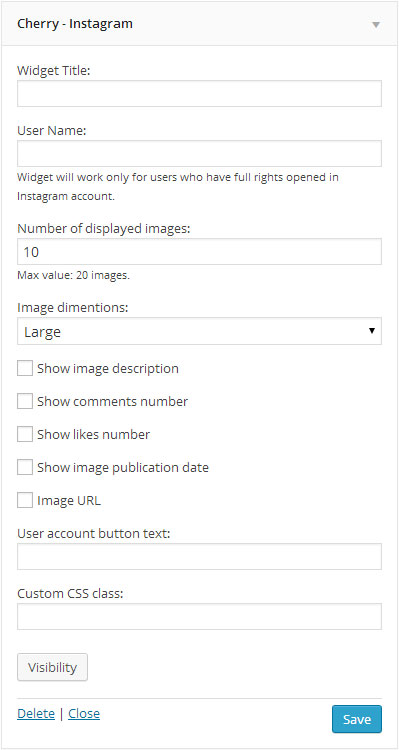Click the Number of displayed images field
Viewport: 399px width, 750px height.
point(200,252)
